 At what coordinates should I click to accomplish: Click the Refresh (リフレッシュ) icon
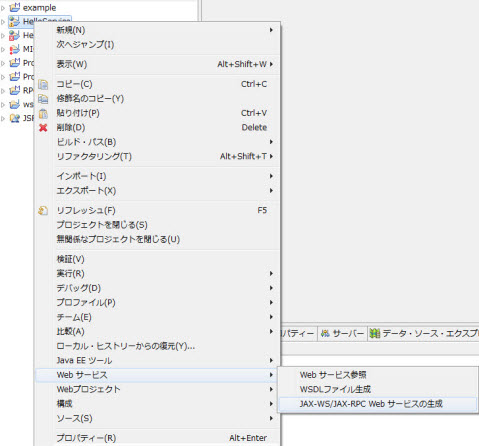pyautogui.click(x=43, y=211)
